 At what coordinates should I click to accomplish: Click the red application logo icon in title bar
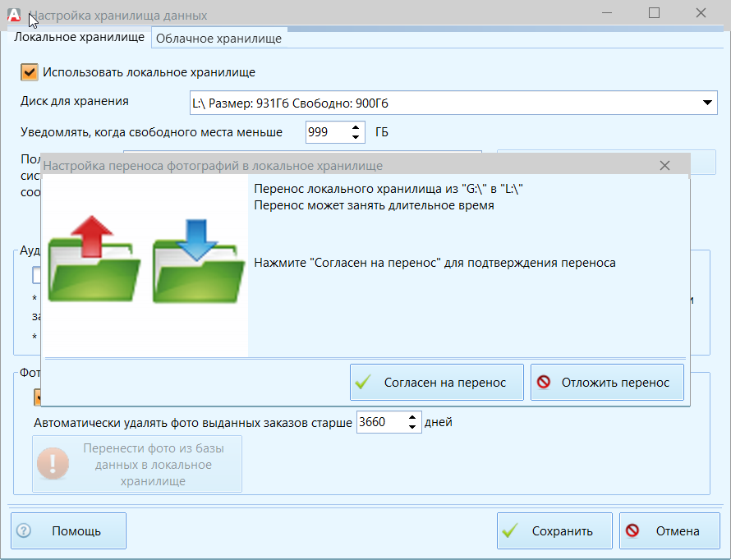click(x=15, y=15)
